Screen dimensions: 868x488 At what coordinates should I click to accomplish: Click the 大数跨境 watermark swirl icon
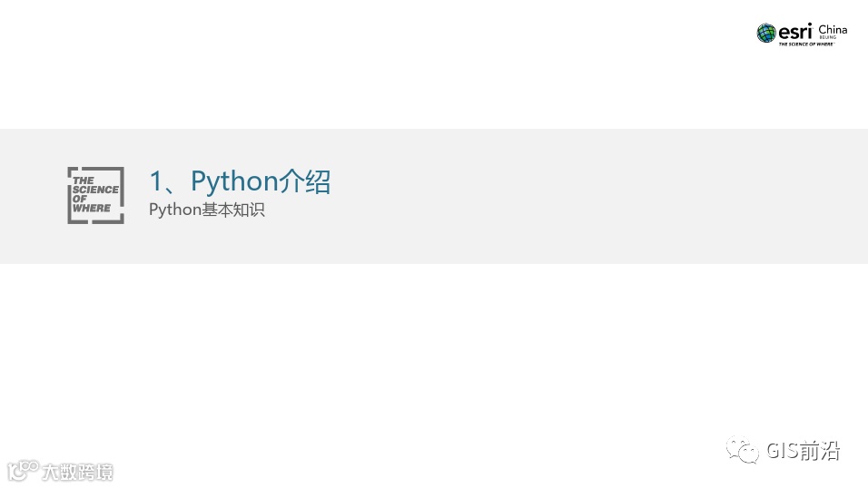coord(23,470)
